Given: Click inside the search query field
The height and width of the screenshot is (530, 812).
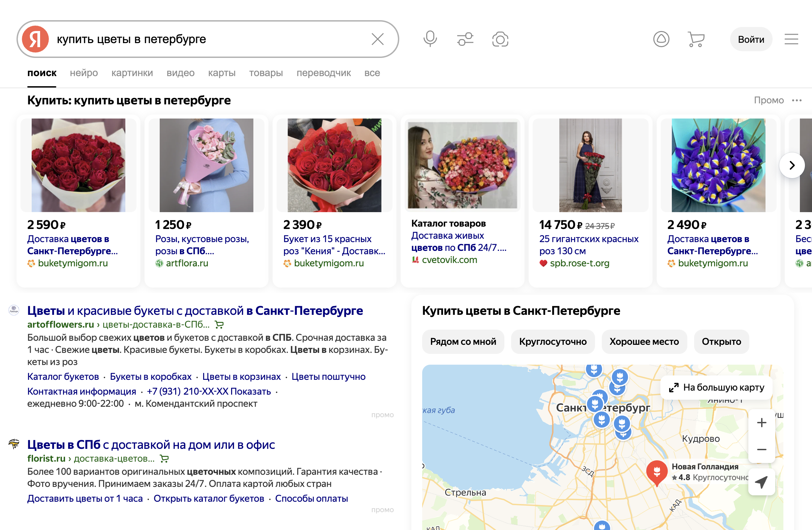Looking at the screenshot, I should point(208,39).
